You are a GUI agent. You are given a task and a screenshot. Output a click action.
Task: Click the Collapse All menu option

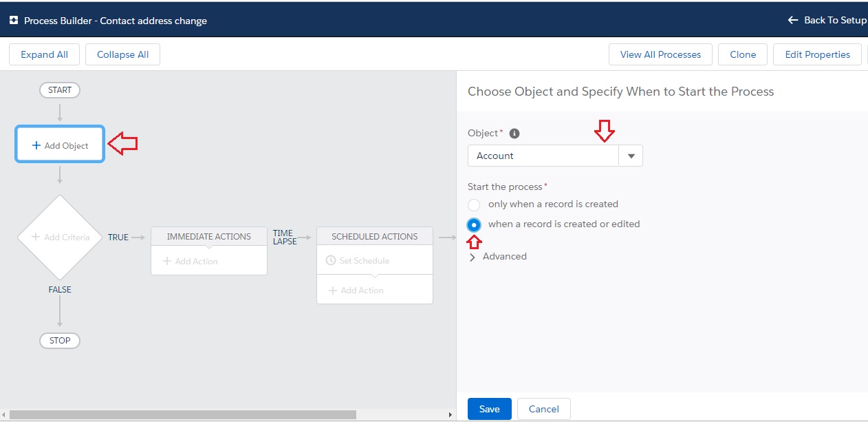tap(122, 54)
